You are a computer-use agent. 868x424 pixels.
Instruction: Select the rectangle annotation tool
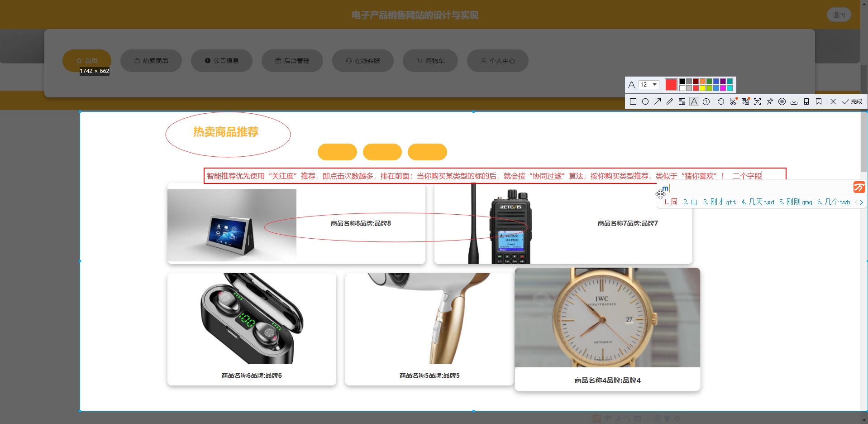tap(633, 101)
